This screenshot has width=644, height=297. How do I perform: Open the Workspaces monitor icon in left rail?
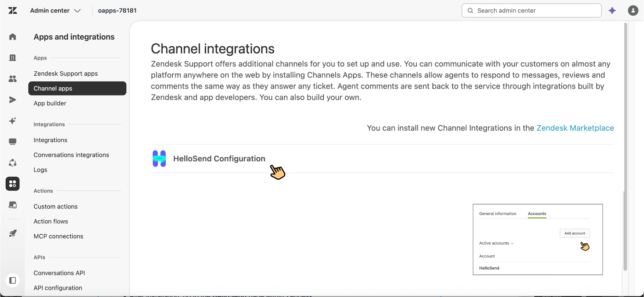(x=13, y=142)
